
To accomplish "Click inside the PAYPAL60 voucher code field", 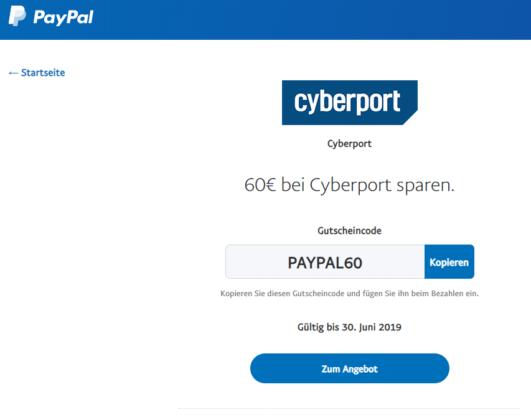I will click(325, 263).
